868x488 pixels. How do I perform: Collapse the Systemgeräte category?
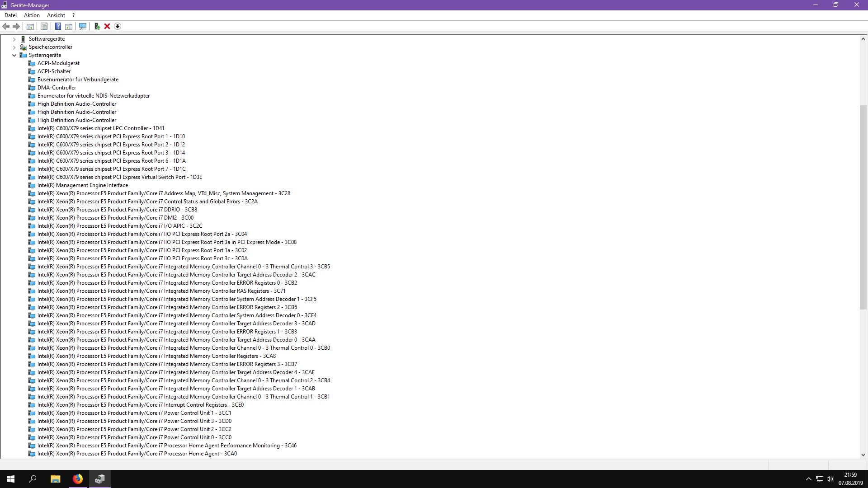click(14, 55)
